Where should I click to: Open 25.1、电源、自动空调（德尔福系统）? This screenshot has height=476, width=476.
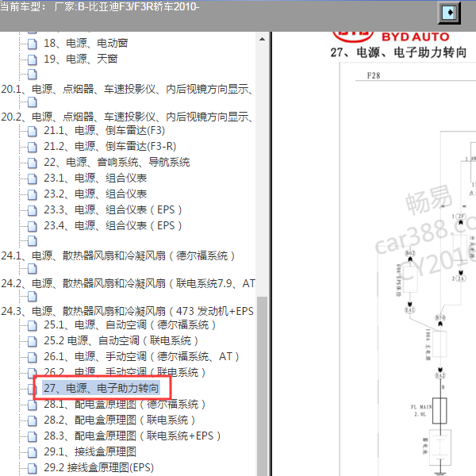point(129,324)
